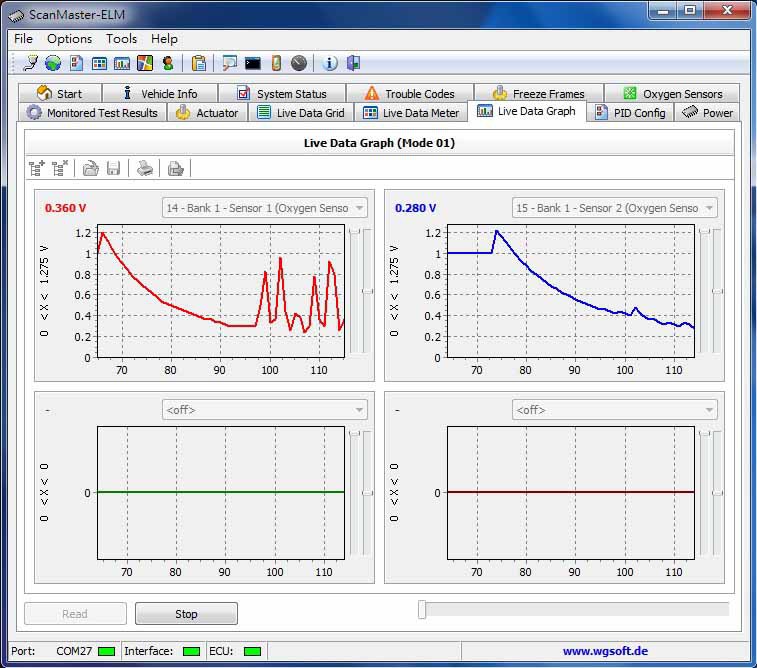The height and width of the screenshot is (668, 757).
Task: Click the floppy disk save icon
Action: coord(113,168)
